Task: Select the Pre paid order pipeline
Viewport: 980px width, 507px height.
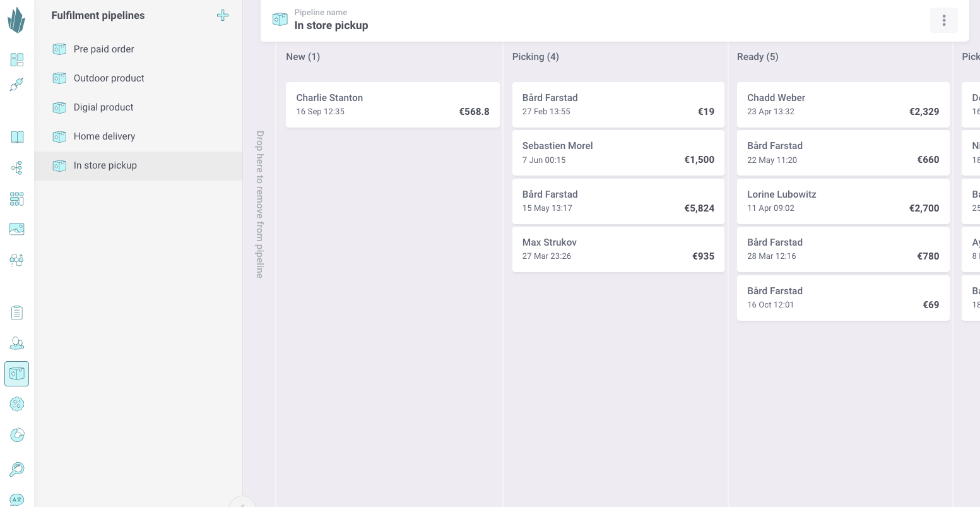Action: 104,49
